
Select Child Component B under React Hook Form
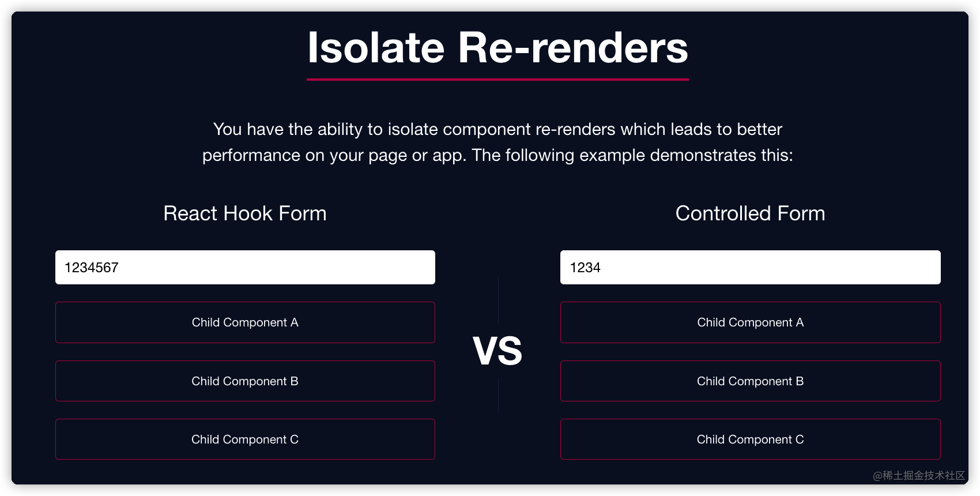(x=245, y=381)
